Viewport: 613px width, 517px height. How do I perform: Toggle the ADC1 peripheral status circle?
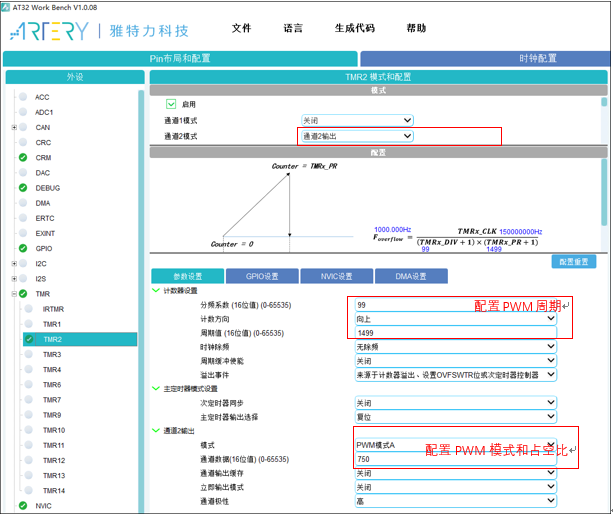click(23, 112)
